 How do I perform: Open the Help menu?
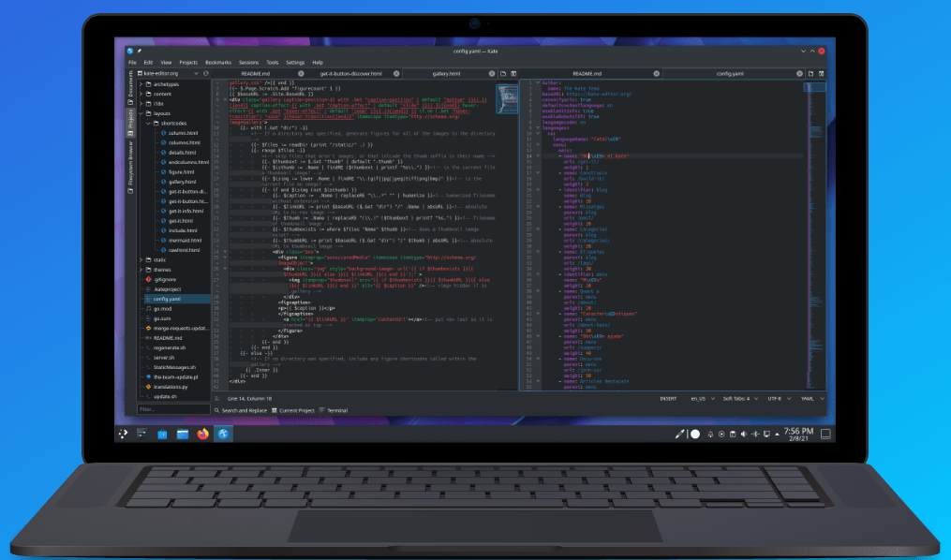[318, 63]
